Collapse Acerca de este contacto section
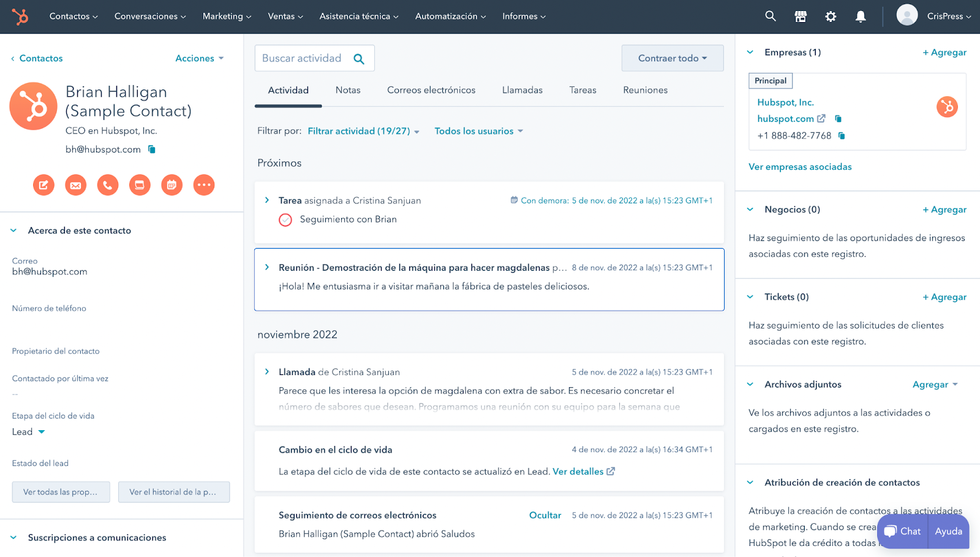This screenshot has width=980, height=557. click(13, 230)
